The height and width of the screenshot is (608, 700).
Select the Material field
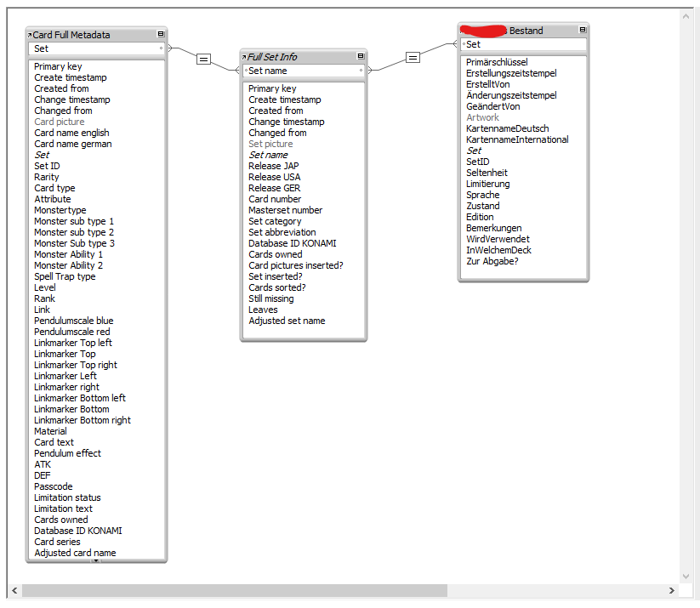(x=50, y=431)
